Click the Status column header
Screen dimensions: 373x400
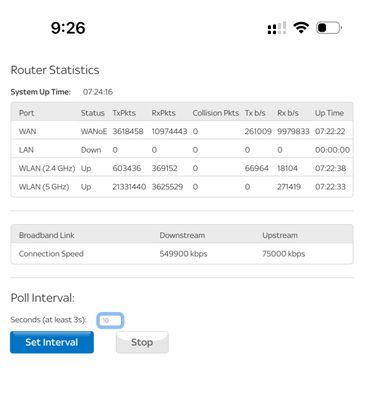click(93, 113)
